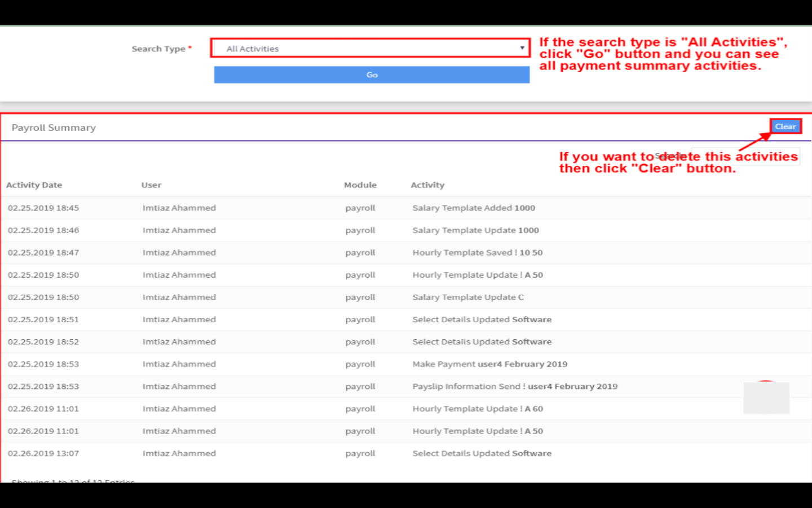Click the Payroll Summary panel title
This screenshot has height=508, width=812.
coord(54,128)
